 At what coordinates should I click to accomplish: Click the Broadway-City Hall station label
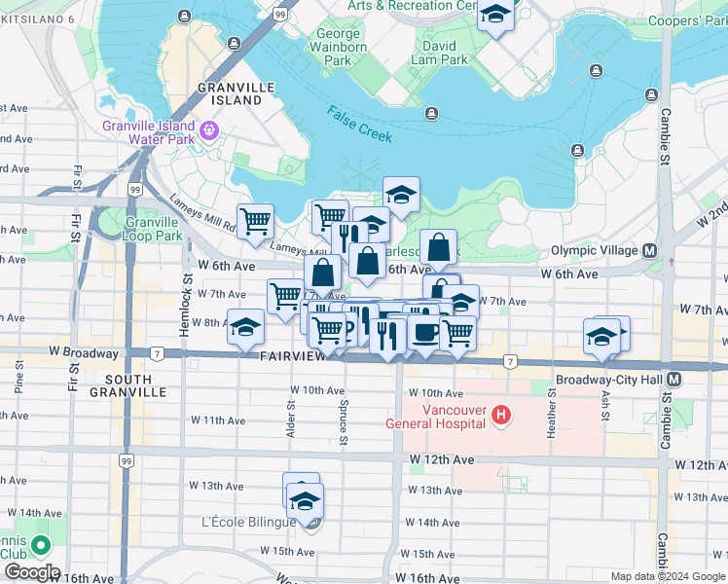[609, 380]
